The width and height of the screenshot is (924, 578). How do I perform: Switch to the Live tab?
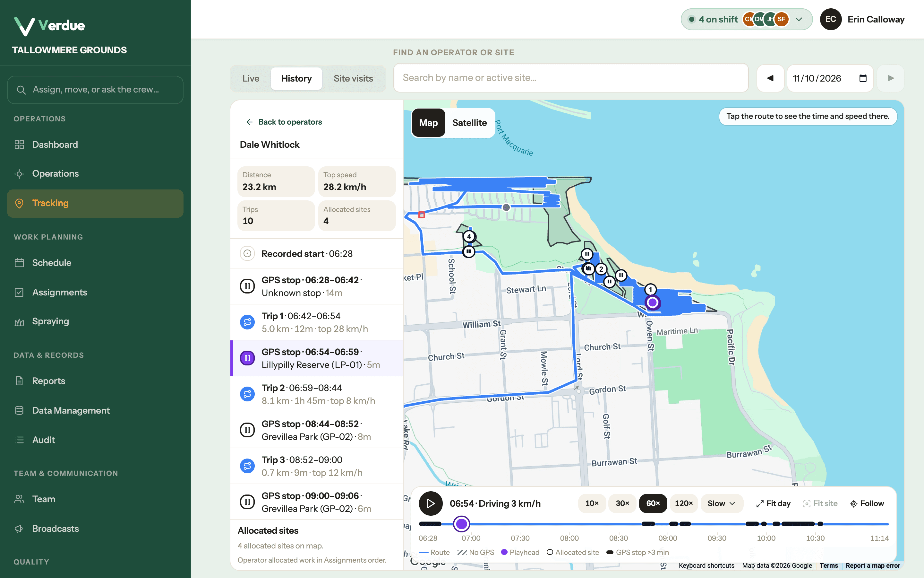click(251, 78)
